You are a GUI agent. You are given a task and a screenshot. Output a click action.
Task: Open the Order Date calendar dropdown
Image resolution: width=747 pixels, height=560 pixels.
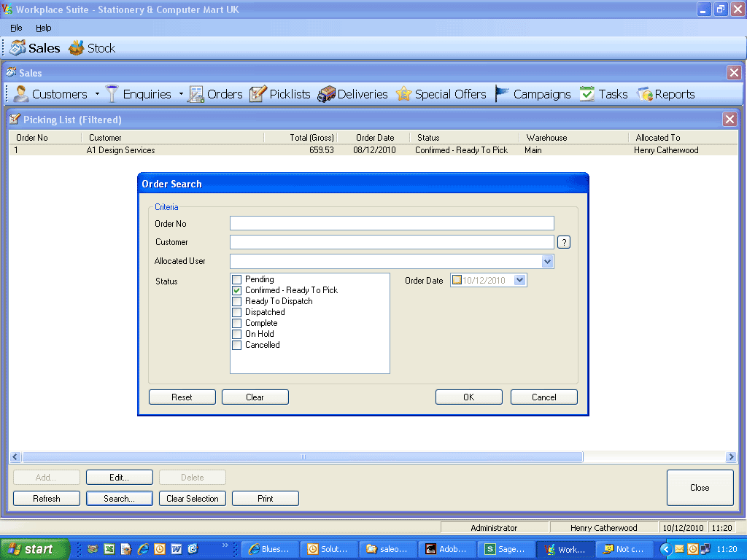(519, 280)
